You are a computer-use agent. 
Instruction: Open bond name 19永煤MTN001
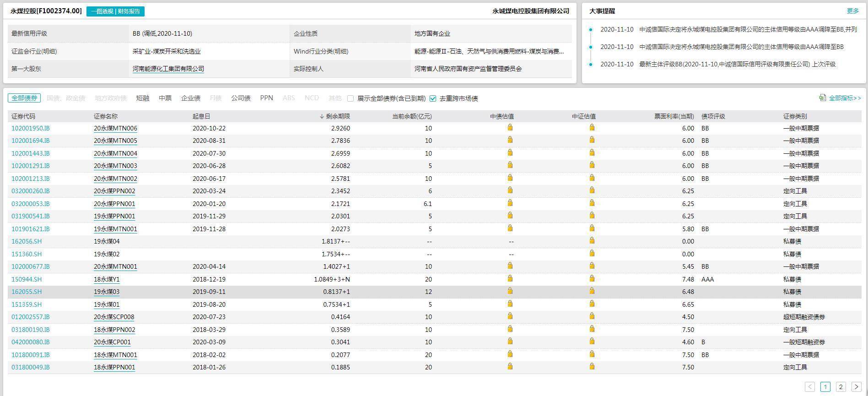[115, 229]
